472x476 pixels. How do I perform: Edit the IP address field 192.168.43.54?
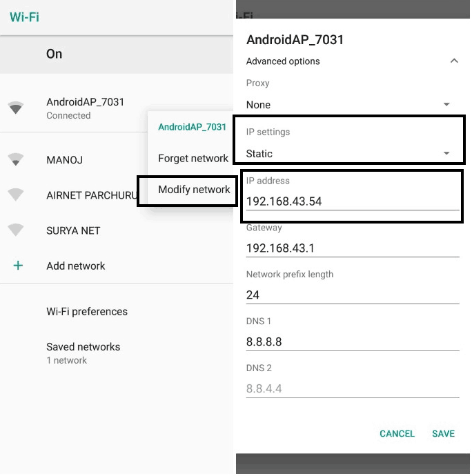[353, 201]
